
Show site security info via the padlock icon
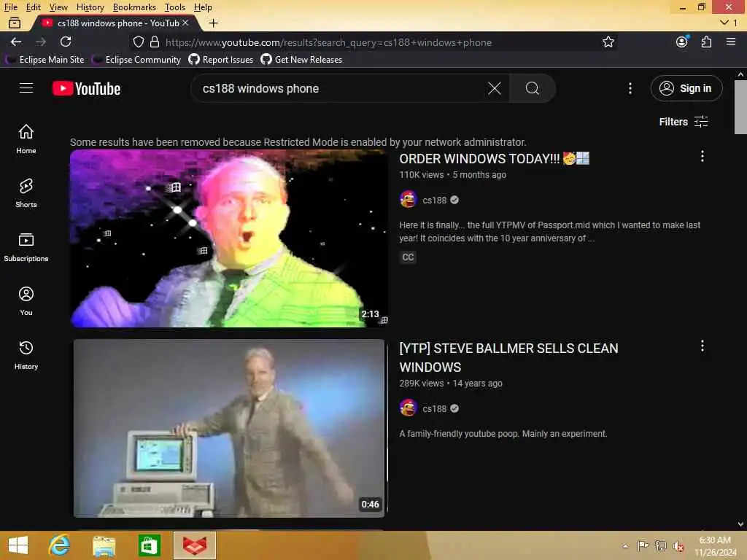(x=155, y=42)
